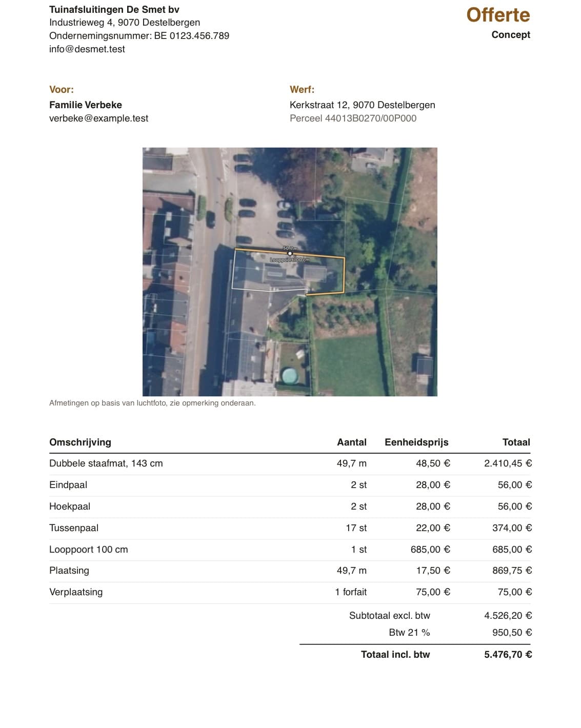Click the 50,7 m measurement label on map

click(290, 249)
